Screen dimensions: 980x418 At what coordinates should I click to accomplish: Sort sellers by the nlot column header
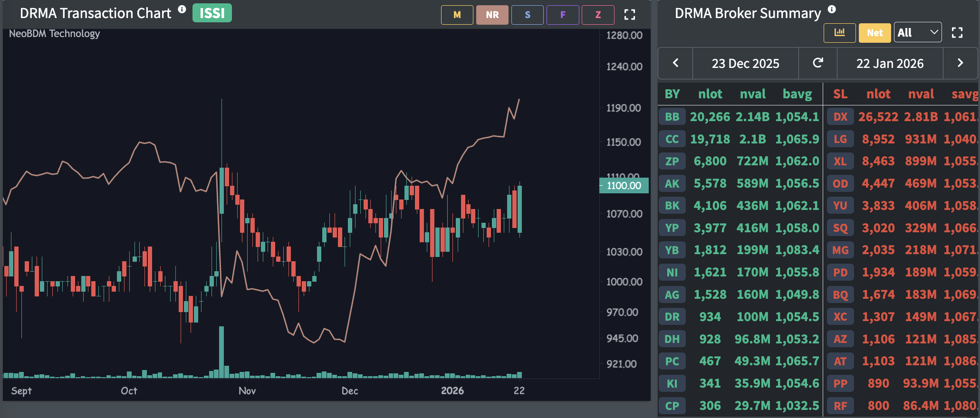[878, 94]
